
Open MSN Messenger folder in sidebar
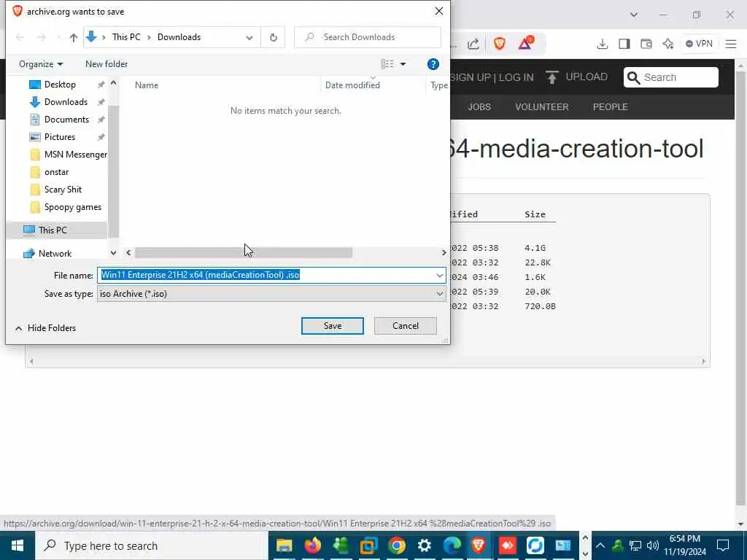75,155
